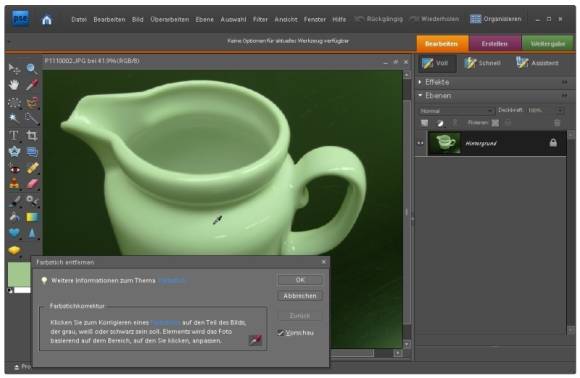
Task: Open the Deckkraft opacity dropdown arrow
Action: tap(560, 111)
